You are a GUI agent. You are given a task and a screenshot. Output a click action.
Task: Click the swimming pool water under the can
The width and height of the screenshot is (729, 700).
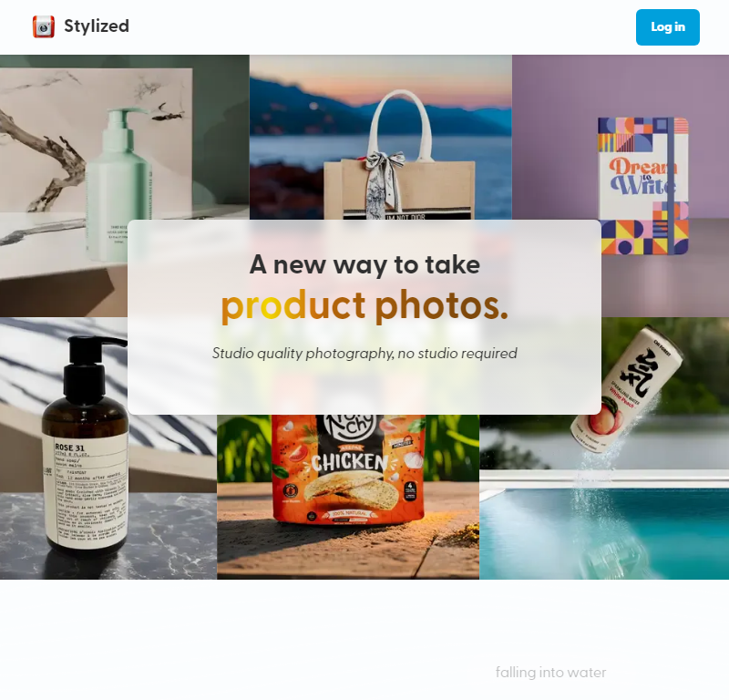coord(604,535)
